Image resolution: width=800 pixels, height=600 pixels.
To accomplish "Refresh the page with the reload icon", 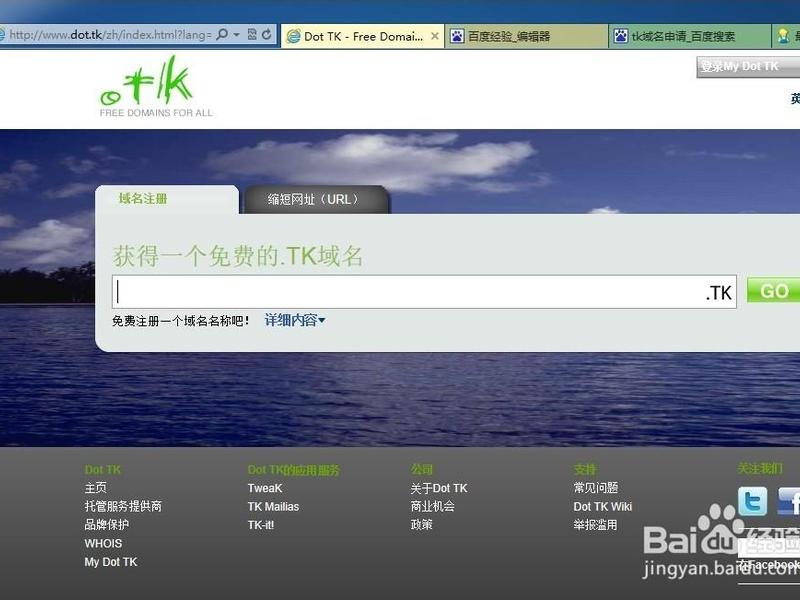I will 266,35.
